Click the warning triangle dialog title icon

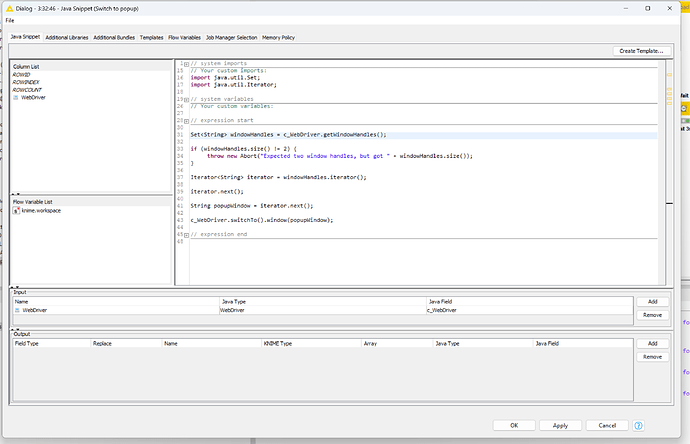[x=9, y=8]
